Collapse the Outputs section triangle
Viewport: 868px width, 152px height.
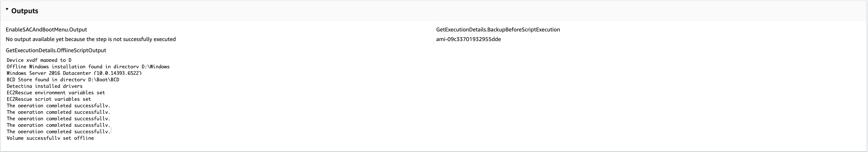tap(7, 10)
